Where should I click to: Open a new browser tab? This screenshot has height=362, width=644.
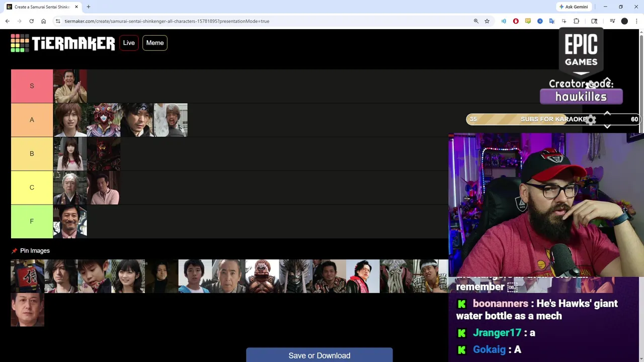89,7
